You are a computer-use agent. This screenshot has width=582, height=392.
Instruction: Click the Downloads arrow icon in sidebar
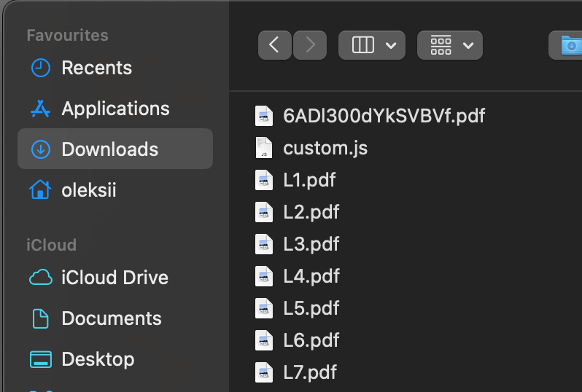tap(40, 149)
